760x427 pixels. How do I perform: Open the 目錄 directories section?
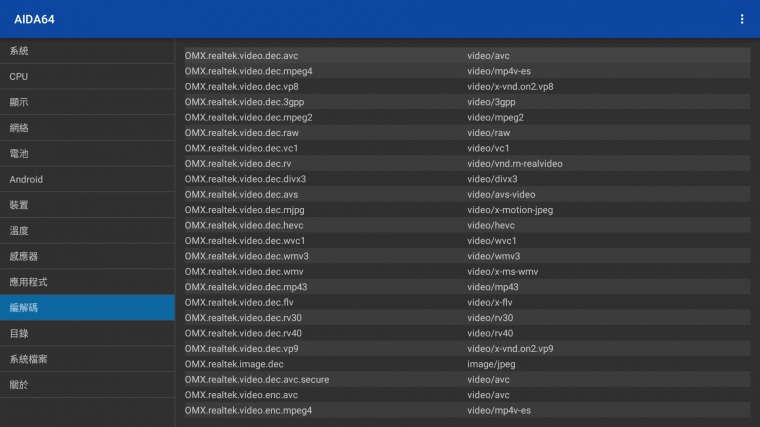pyautogui.click(x=87, y=333)
